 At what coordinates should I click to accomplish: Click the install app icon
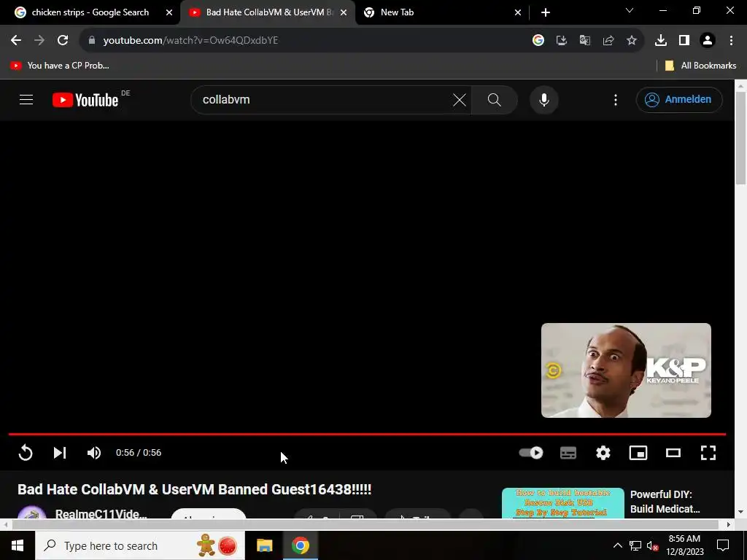(x=562, y=41)
